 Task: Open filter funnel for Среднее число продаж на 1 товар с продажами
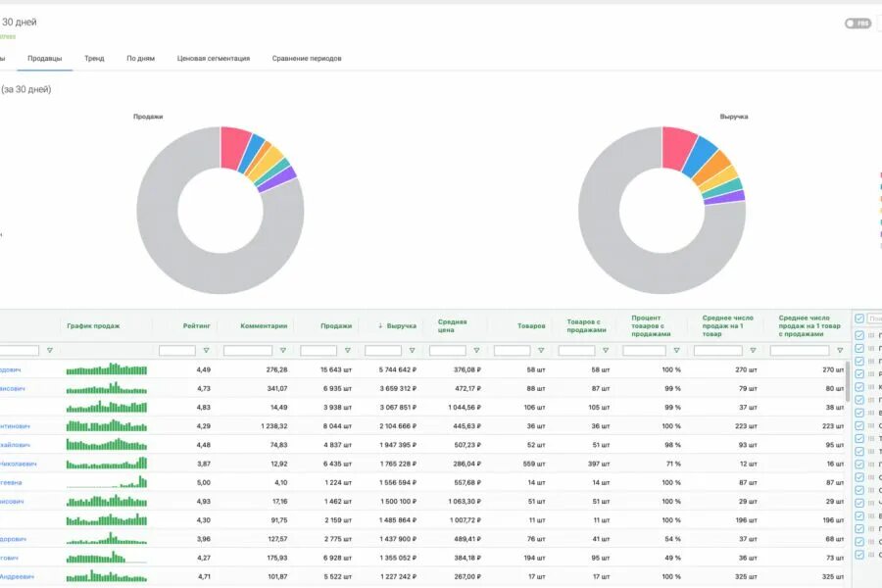coord(841,351)
